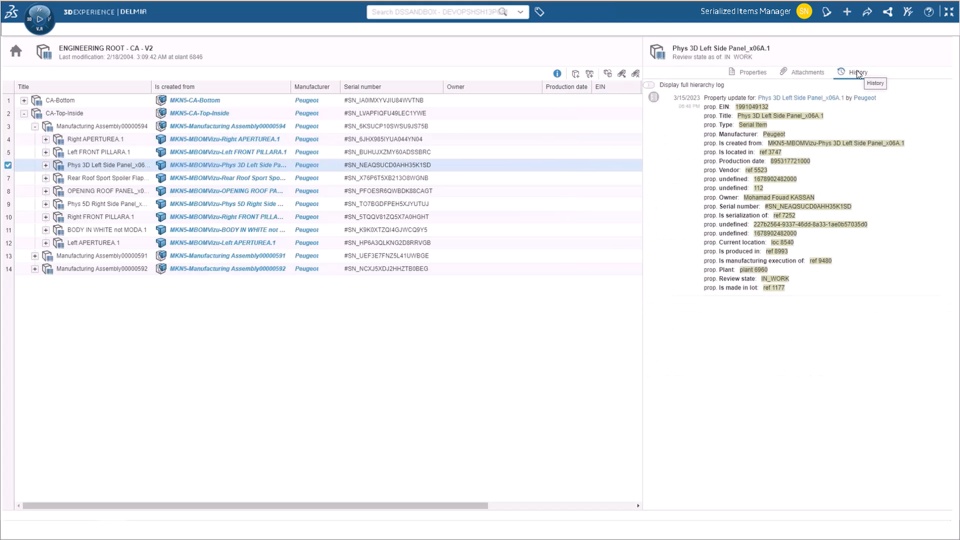Sort by Serial number column header
960x540 pixels.
pyautogui.click(x=392, y=87)
